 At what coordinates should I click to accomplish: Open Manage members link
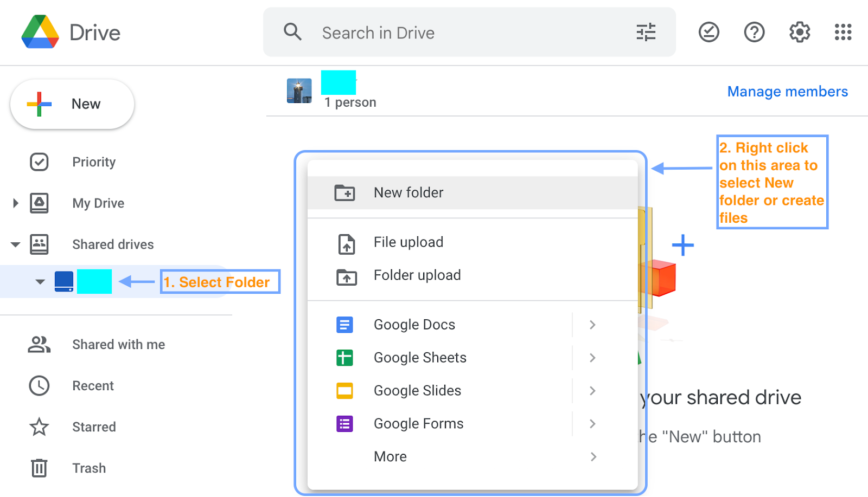(787, 92)
